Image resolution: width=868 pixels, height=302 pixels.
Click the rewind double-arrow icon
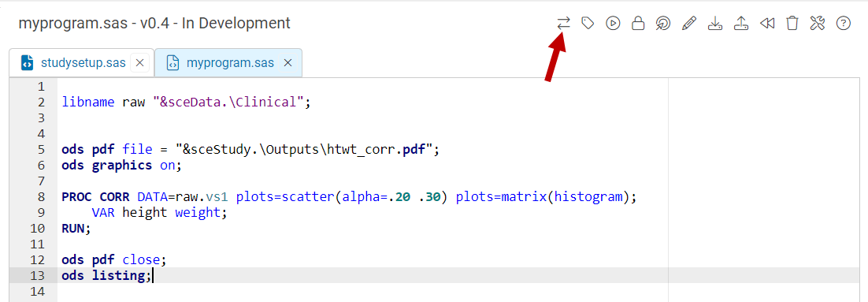(x=767, y=24)
